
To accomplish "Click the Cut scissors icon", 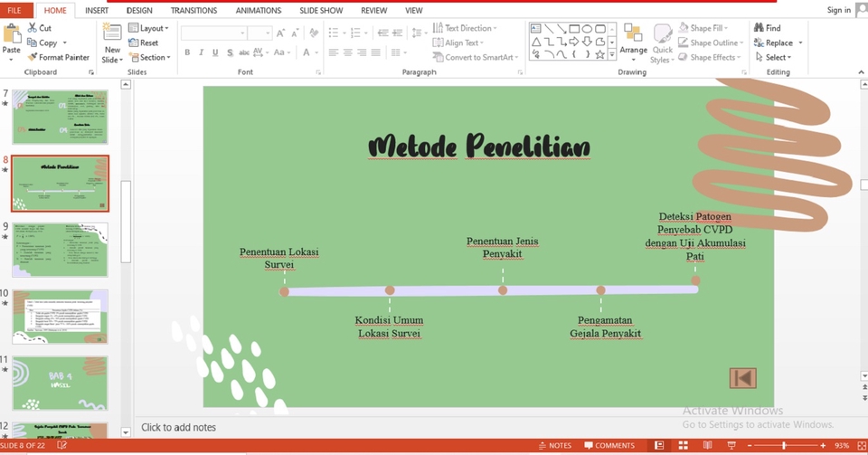I will tap(33, 28).
